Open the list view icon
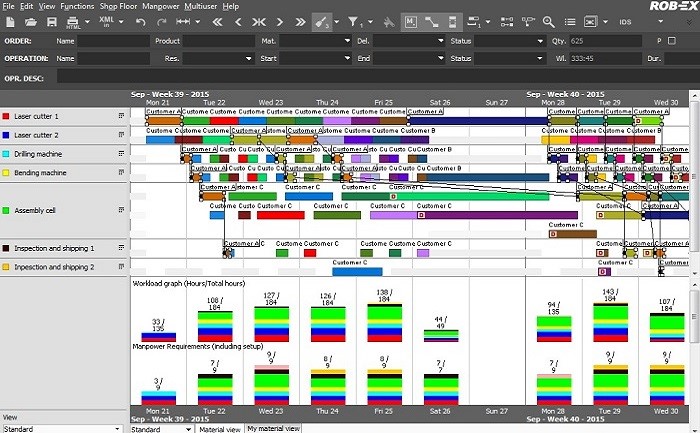The image size is (700, 433). coord(570,21)
